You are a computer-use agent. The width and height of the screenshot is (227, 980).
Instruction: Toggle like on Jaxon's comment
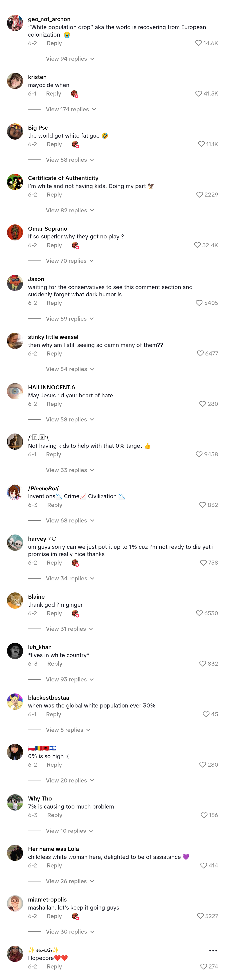(199, 303)
